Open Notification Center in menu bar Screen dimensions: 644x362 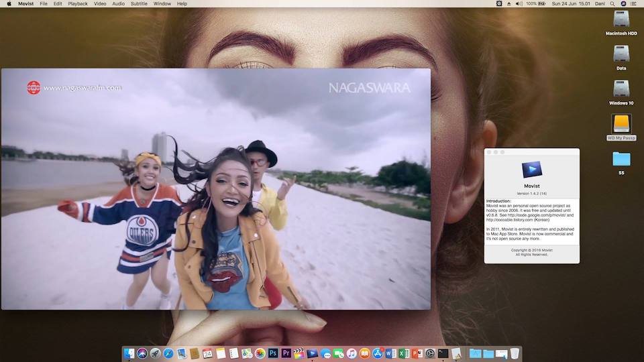pos(634,4)
